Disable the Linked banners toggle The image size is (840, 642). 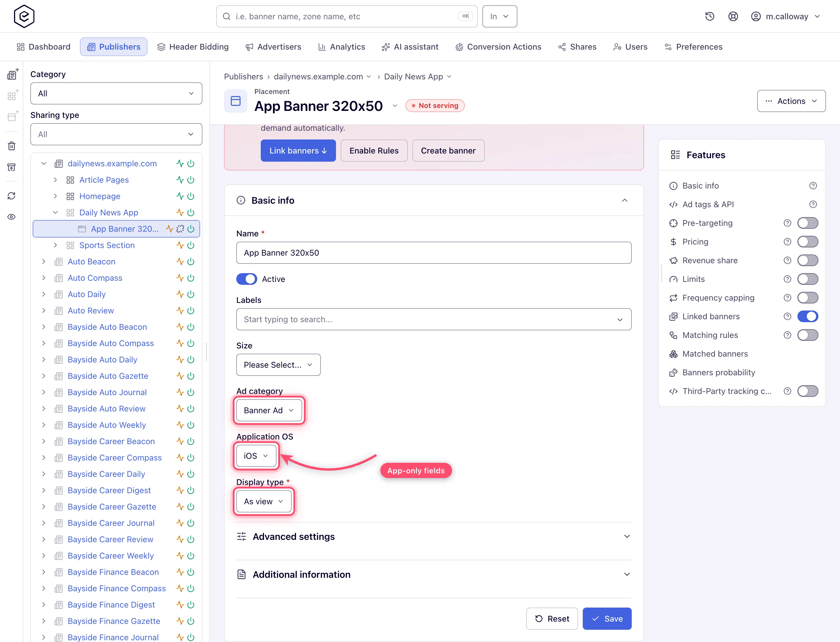click(x=808, y=316)
